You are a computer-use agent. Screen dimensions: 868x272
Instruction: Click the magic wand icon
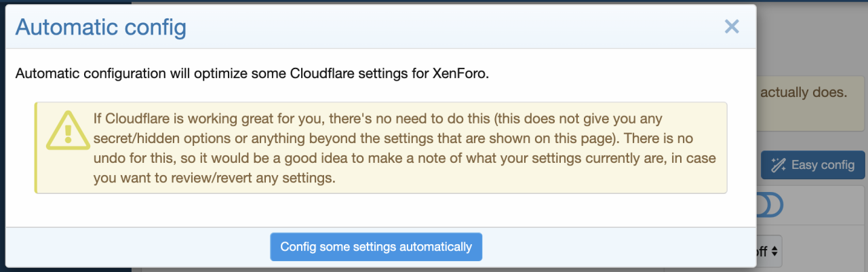pos(779,165)
